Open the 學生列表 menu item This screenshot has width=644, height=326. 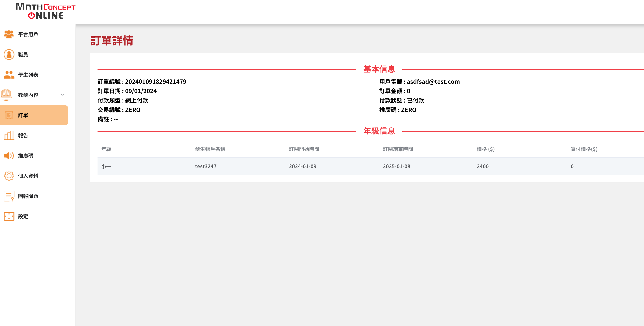pyautogui.click(x=28, y=75)
